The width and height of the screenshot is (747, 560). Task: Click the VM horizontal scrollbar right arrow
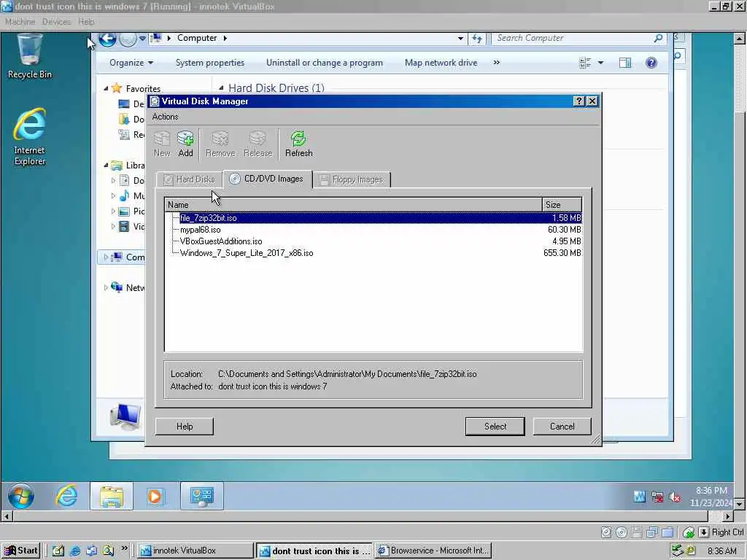(x=727, y=516)
